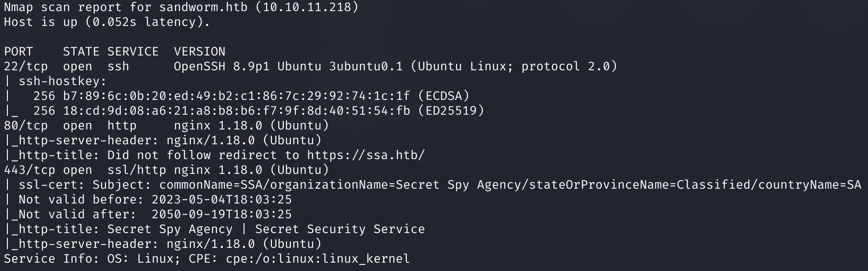The width and height of the screenshot is (868, 271).
Task: Click the ssl/http service name
Action: pyautogui.click(x=137, y=170)
